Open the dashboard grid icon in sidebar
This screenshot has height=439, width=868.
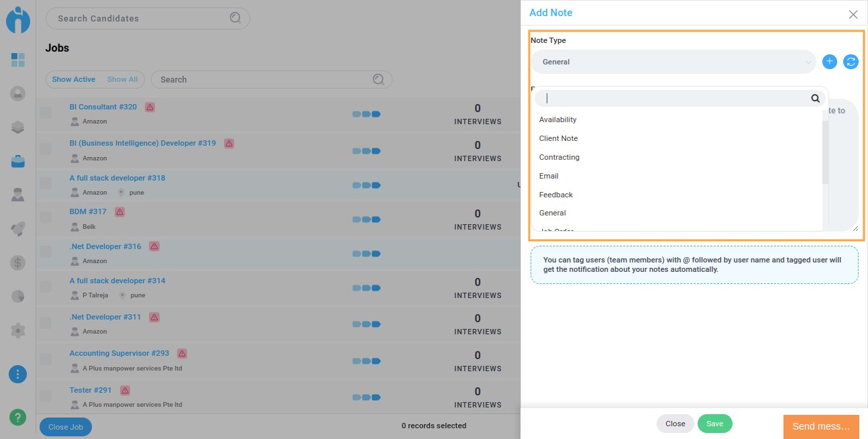coord(18,60)
